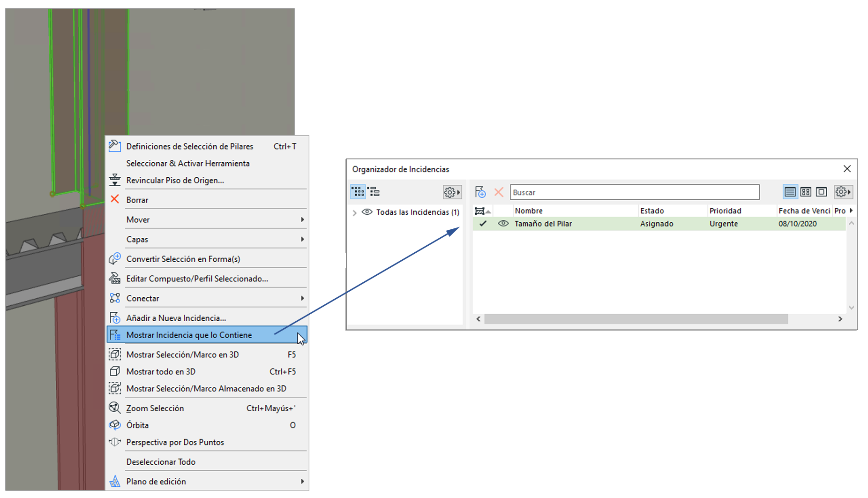The image size is (868, 498).
Task: Open gear settings dropdown right of view buttons
Action: (843, 192)
